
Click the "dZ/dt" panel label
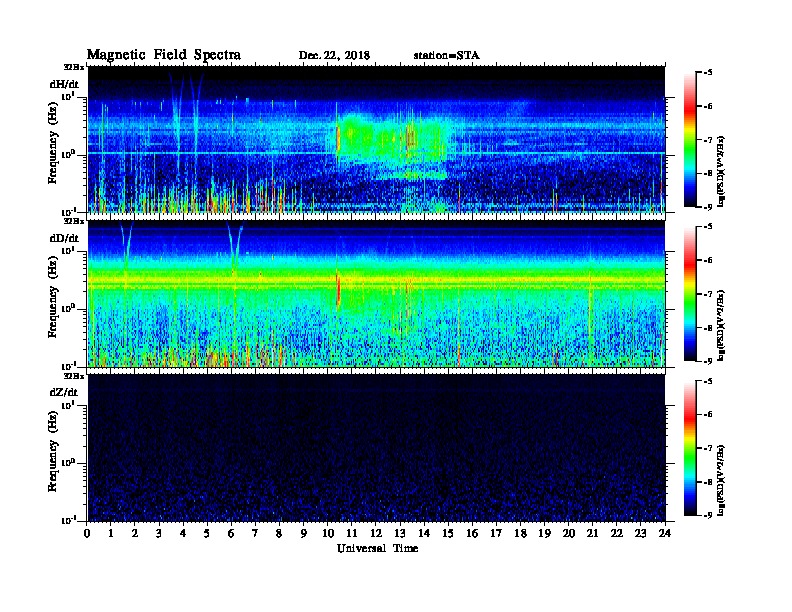pyautogui.click(x=64, y=392)
